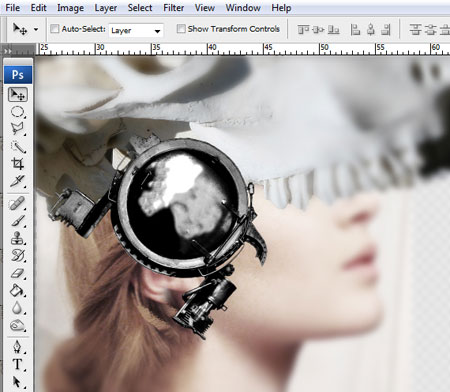
Task: Open the Auto-Select Layer dropdown
Action: point(136,31)
